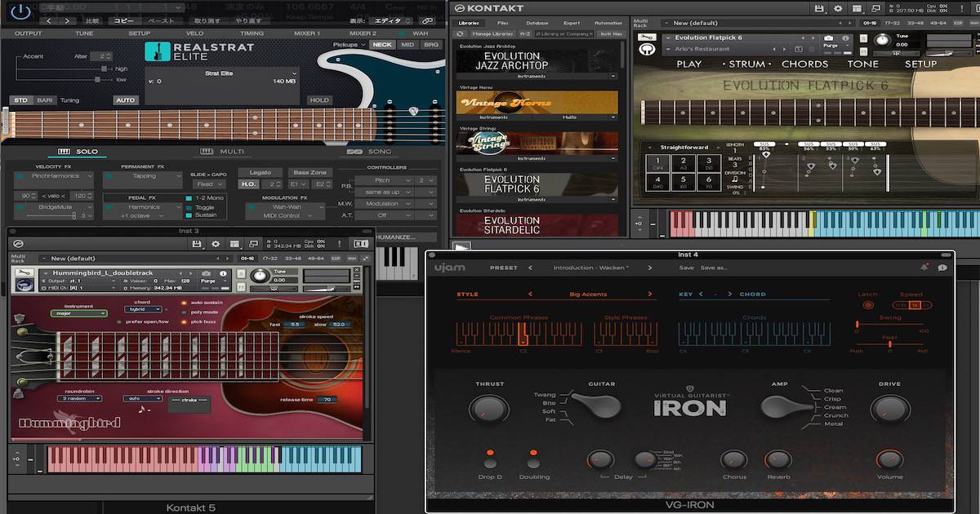Image resolution: width=980 pixels, height=514 pixels.
Task: Open the Hummingbird instrument major dropdown
Action: pyautogui.click(x=79, y=313)
